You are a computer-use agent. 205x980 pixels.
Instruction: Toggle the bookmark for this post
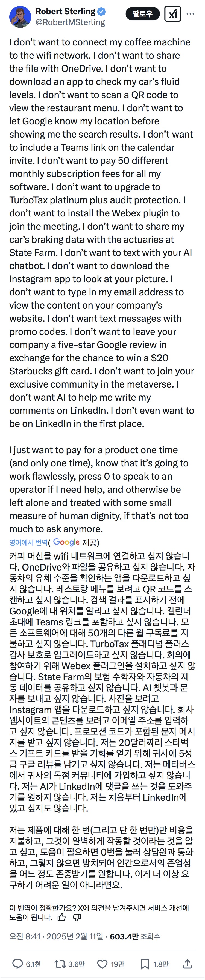point(145,964)
